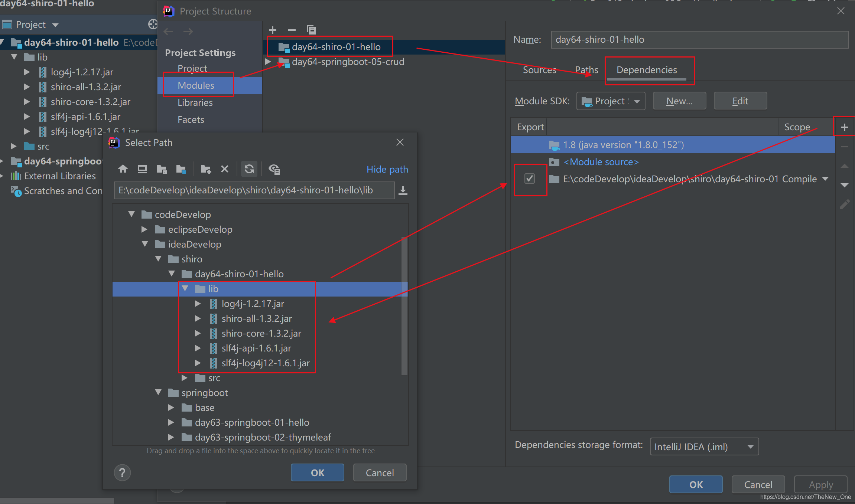Click the Desktop Directory icon in Select Path
This screenshot has width=855, height=504.
pyautogui.click(x=142, y=169)
